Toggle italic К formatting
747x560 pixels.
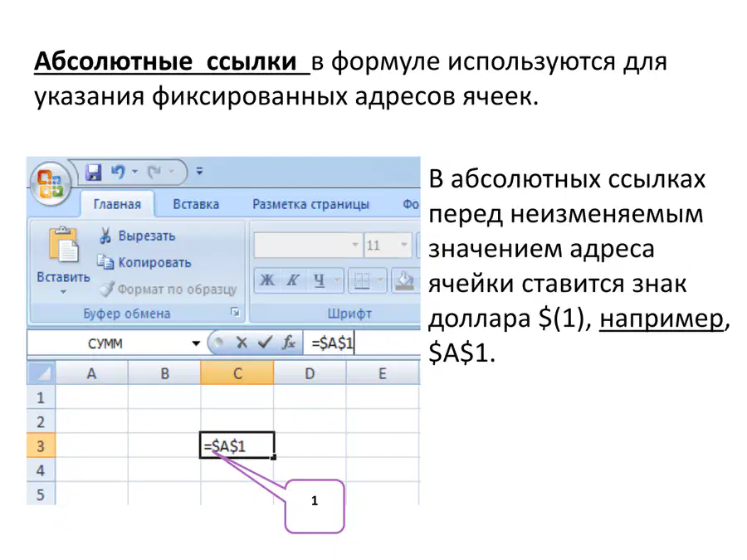point(292,280)
